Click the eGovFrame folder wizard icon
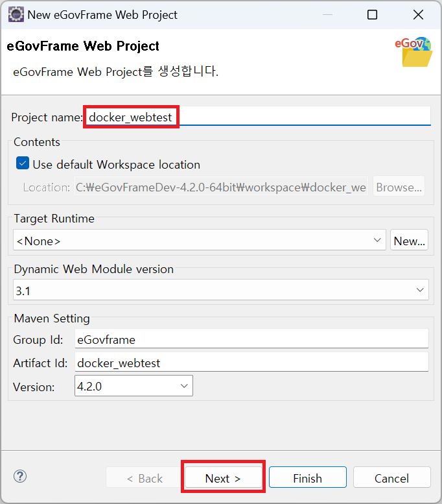This screenshot has width=442, height=504. tap(415, 53)
